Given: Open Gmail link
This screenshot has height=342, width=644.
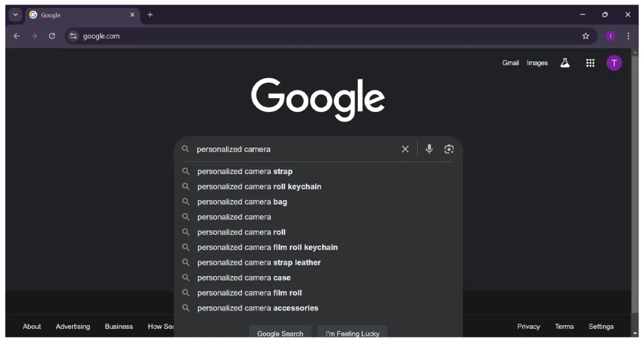Looking at the screenshot, I should pyautogui.click(x=511, y=63).
